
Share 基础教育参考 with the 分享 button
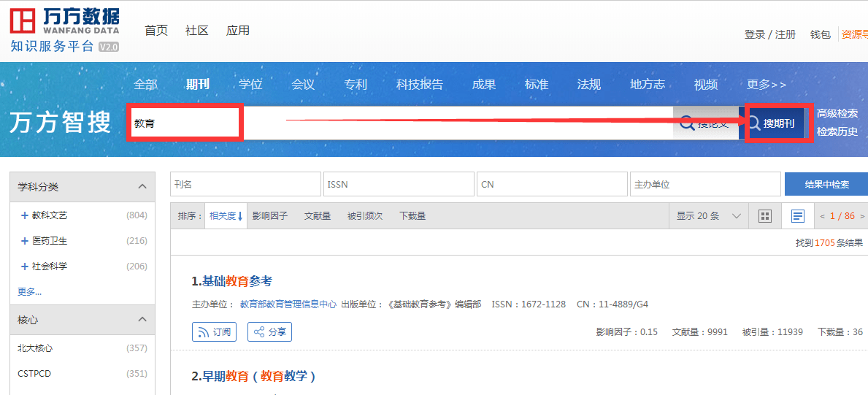pyautogui.click(x=269, y=332)
